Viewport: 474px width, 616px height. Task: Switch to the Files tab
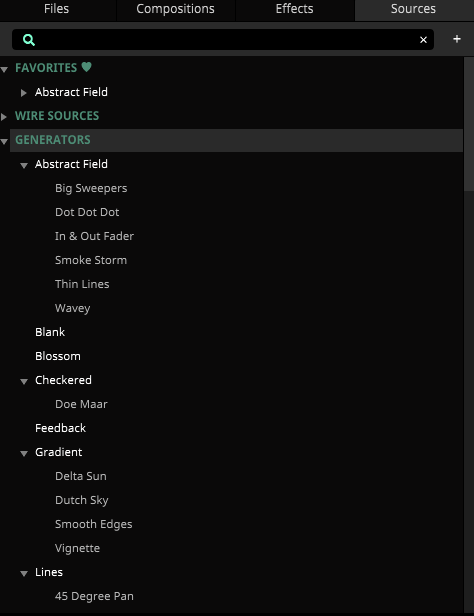coord(57,9)
